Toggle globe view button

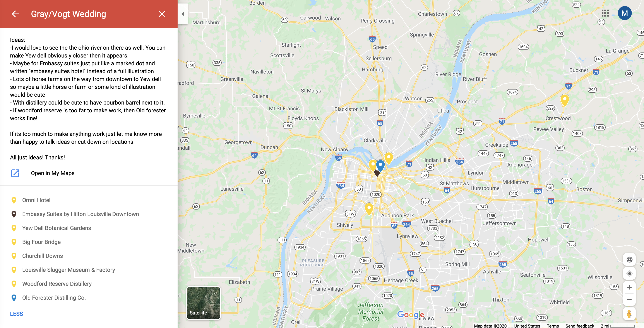click(629, 260)
